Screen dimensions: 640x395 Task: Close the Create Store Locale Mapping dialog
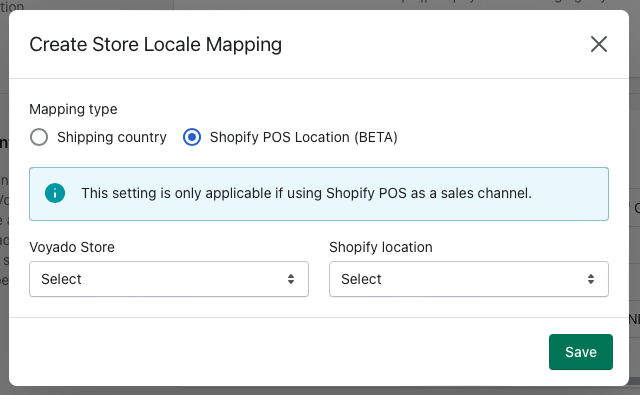coord(599,44)
